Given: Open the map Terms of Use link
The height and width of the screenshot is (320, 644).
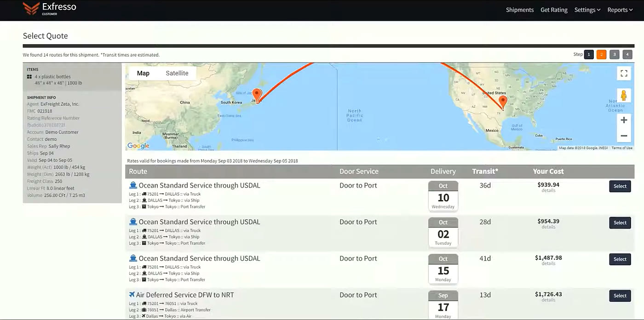Looking at the screenshot, I should click(x=622, y=148).
